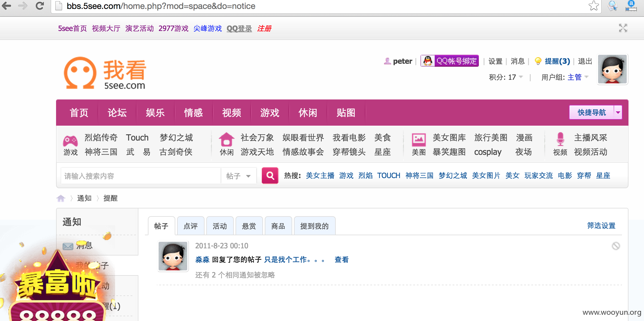The width and height of the screenshot is (644, 321).
Task: Click the search input field
Action: point(141,176)
